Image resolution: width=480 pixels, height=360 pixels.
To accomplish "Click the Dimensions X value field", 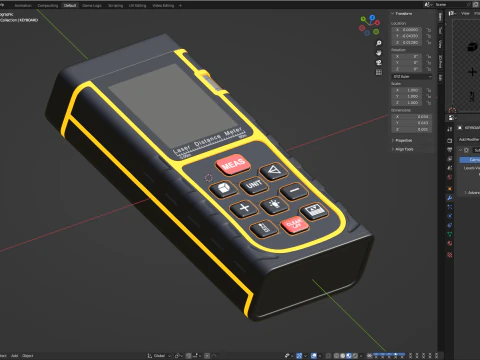I will tap(412, 117).
